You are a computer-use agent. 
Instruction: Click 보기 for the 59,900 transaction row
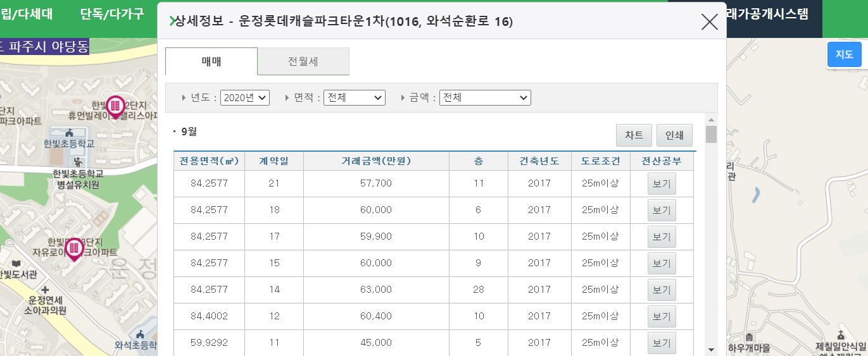(662, 237)
